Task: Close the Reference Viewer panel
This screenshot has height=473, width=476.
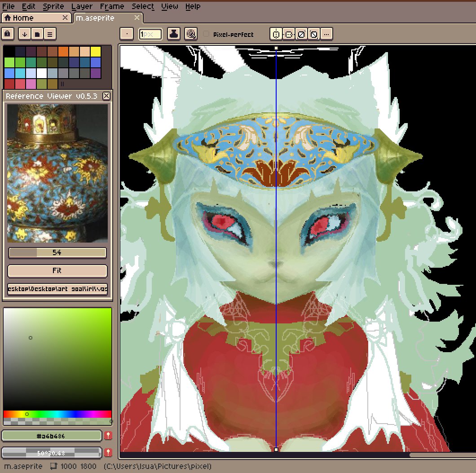Action: click(106, 96)
